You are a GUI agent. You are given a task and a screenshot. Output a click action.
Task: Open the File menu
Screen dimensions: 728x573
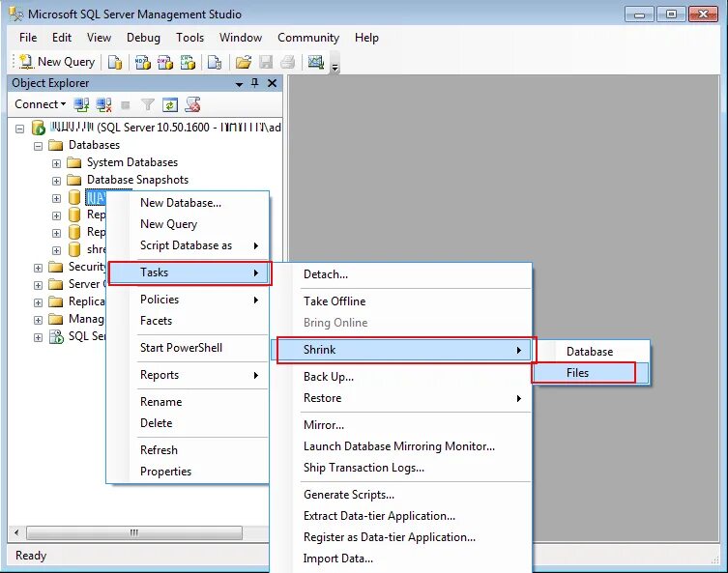28,38
